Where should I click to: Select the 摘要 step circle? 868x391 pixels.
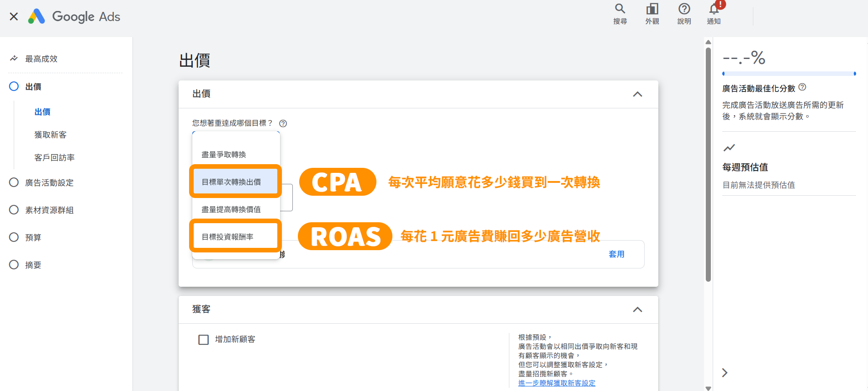(x=14, y=265)
